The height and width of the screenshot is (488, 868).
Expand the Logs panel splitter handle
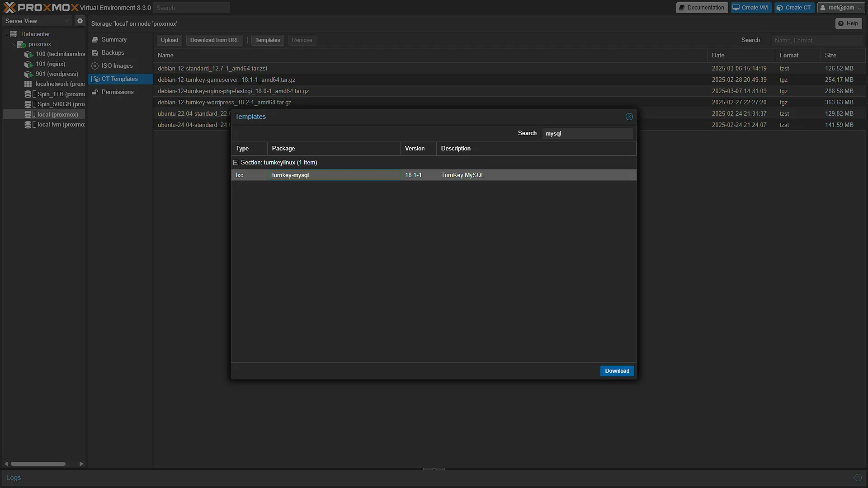(x=434, y=469)
